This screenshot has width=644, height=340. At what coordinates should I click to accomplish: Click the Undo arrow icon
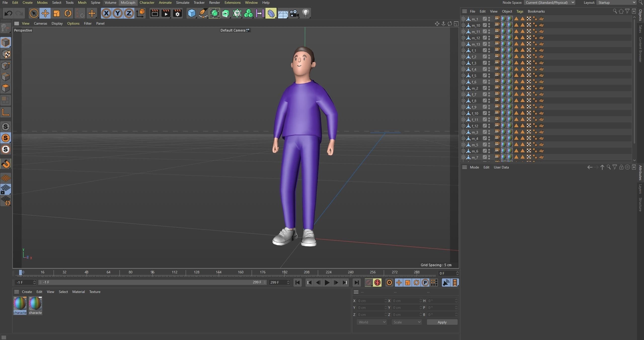point(8,13)
